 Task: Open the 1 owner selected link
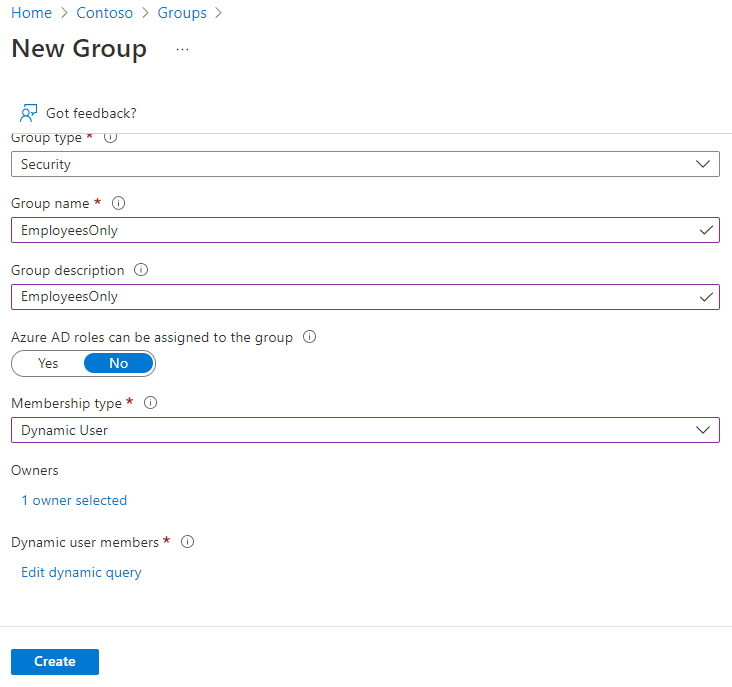[74, 500]
